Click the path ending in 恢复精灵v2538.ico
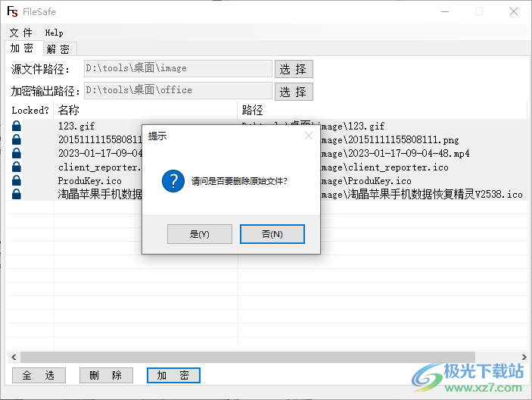 tap(422, 194)
